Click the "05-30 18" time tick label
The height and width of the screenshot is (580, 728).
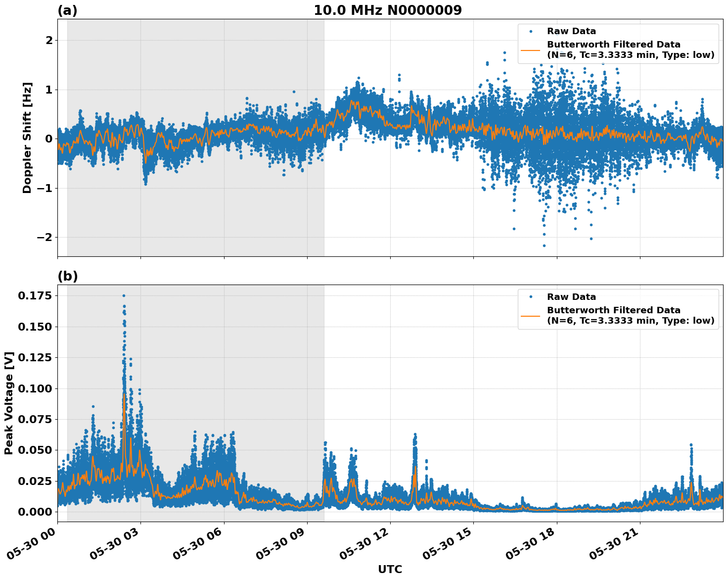tap(533, 544)
